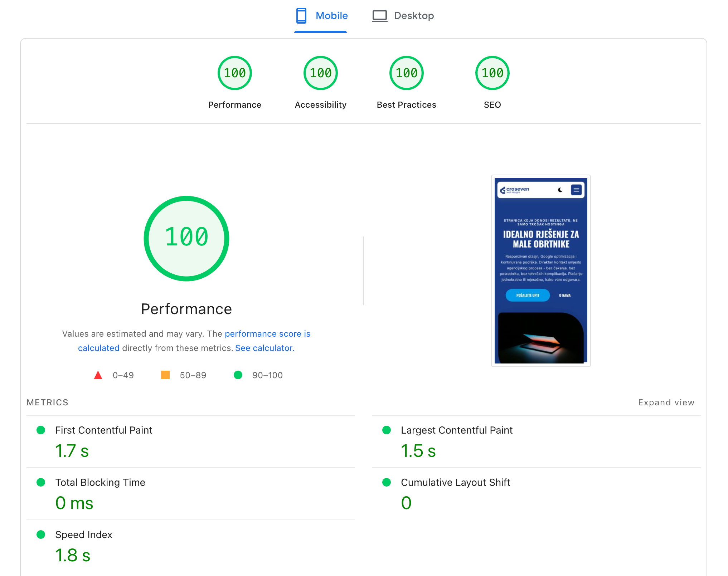The width and height of the screenshot is (728, 576).
Task: Click the Performance score gauge at top
Action: click(x=234, y=73)
